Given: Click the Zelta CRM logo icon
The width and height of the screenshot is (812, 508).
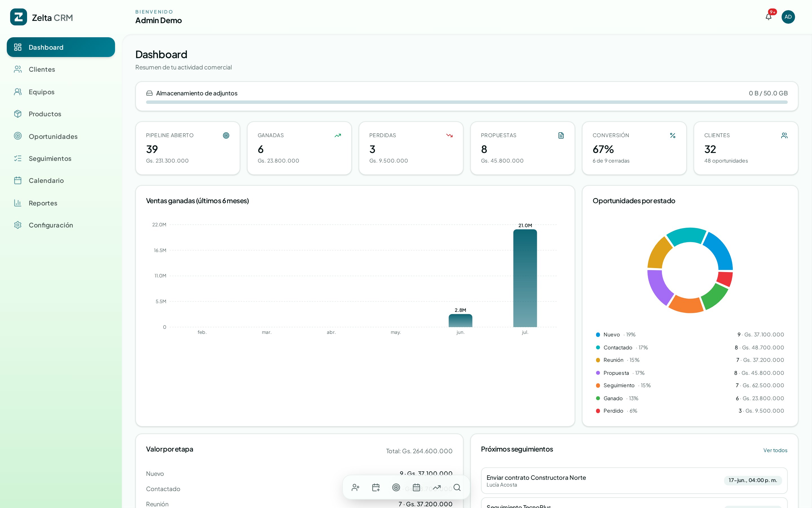Looking at the screenshot, I should pos(18,17).
